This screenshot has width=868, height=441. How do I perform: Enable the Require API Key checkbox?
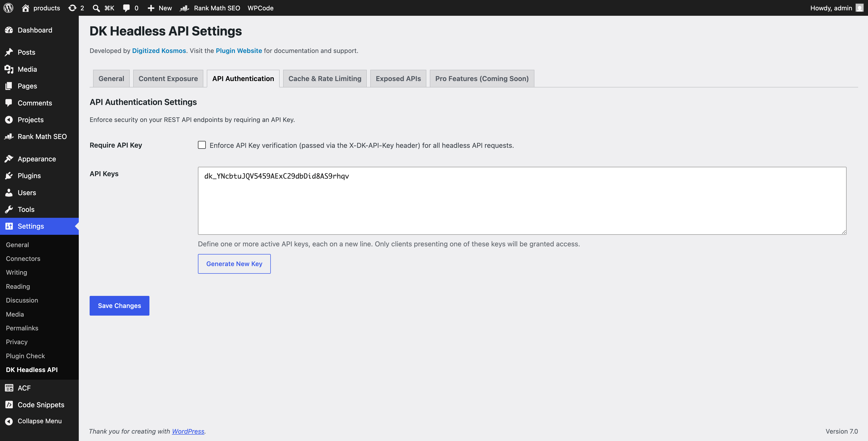(x=202, y=145)
